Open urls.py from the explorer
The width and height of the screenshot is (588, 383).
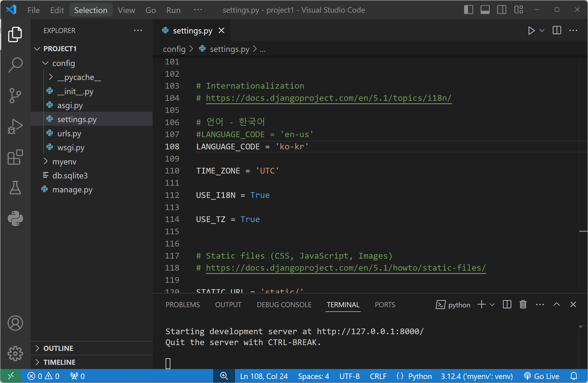[x=69, y=133]
